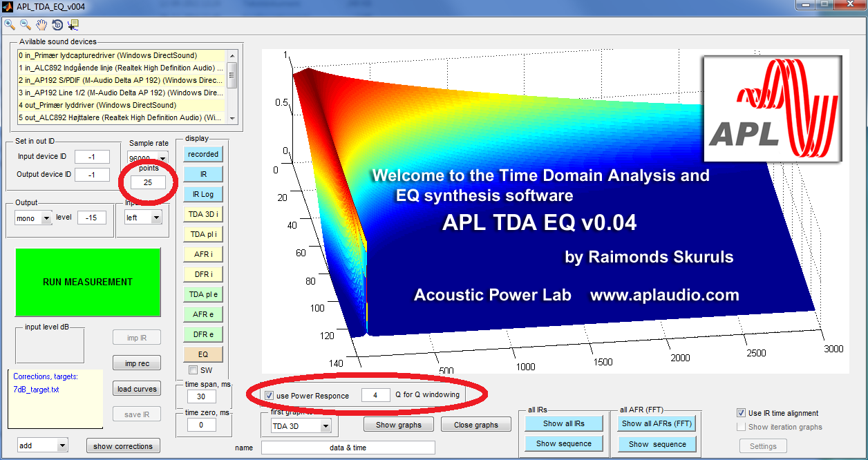Toggle Use IR time alignment checkbox
This screenshot has height=460, width=868.
point(742,413)
